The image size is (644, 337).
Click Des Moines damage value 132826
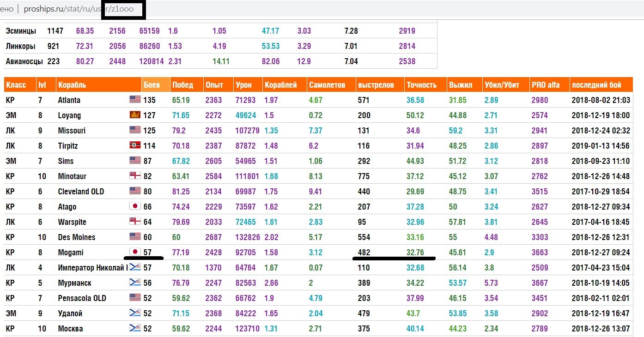pyautogui.click(x=248, y=237)
